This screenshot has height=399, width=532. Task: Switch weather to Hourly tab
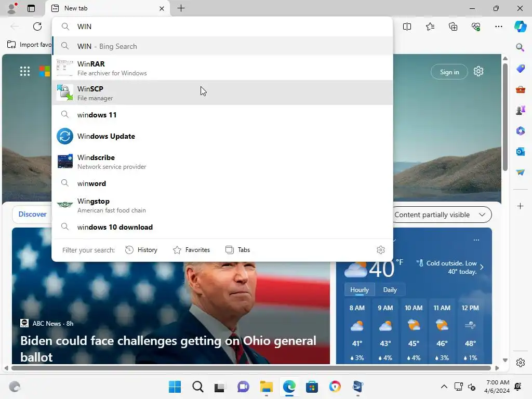(360, 290)
